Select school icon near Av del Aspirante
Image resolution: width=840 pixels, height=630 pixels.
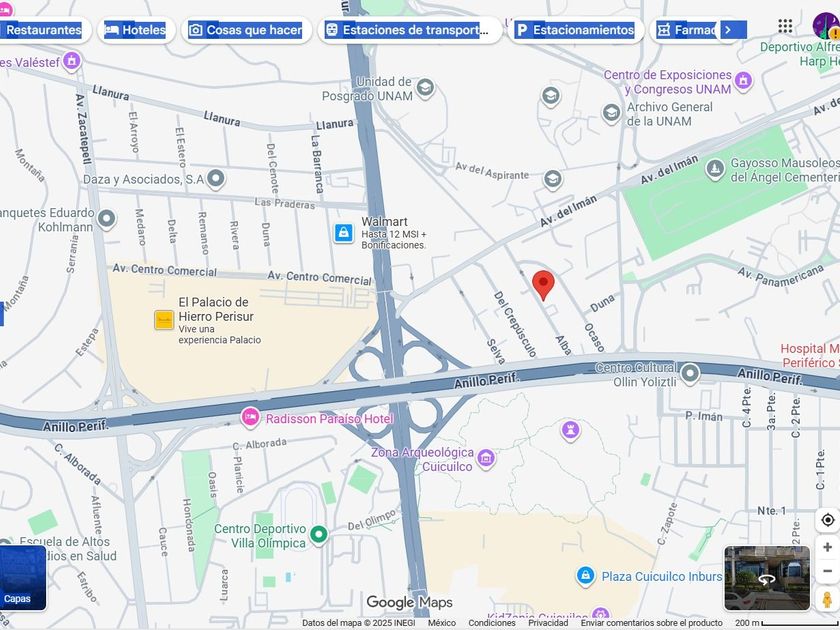(x=552, y=179)
